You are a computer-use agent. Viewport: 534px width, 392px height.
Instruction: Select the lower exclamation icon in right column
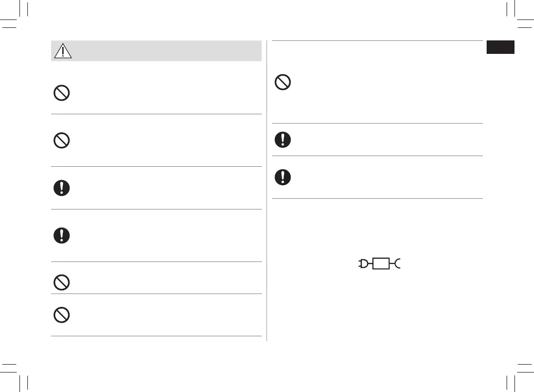click(283, 177)
